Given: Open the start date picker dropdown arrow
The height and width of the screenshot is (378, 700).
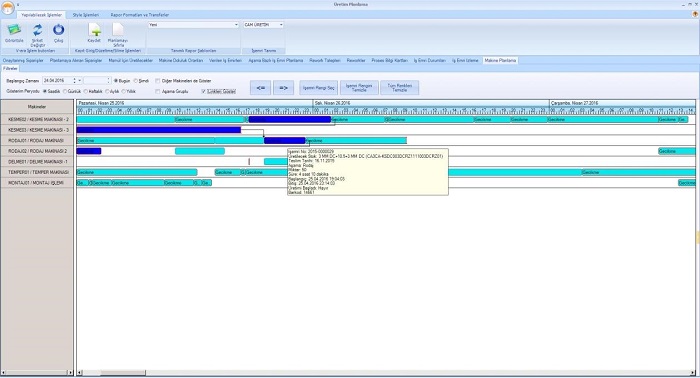Looking at the screenshot, I should coord(79,81).
